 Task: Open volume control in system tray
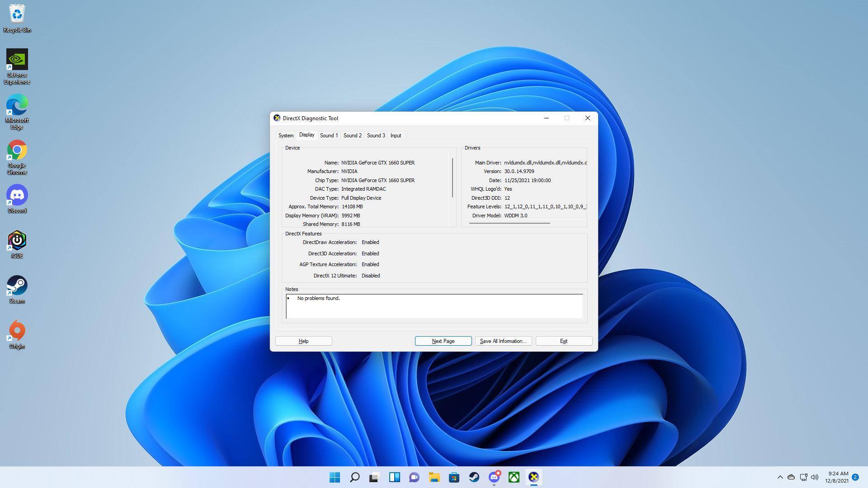(815, 477)
